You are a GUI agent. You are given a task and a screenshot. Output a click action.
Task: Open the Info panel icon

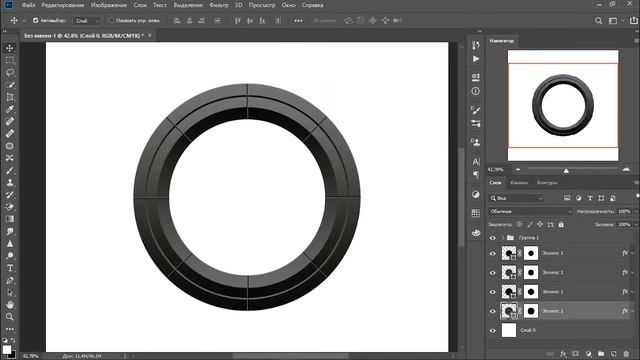click(476, 91)
